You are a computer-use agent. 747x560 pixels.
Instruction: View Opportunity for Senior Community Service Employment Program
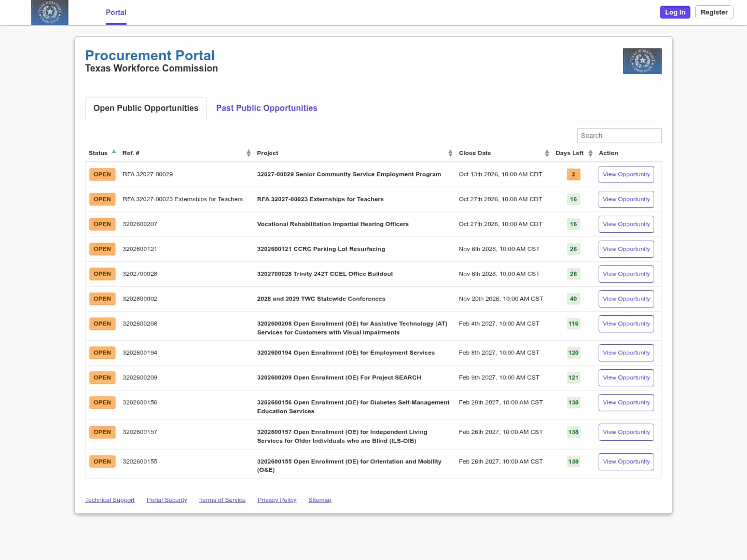click(626, 175)
